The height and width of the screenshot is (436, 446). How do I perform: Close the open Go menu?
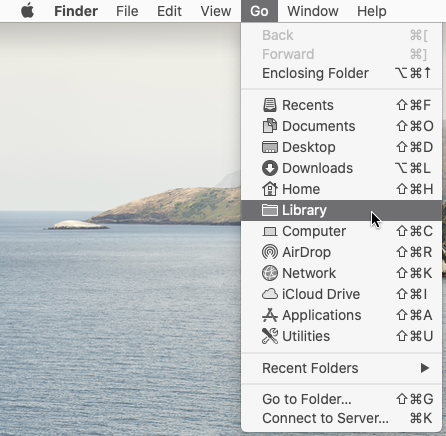click(x=259, y=11)
